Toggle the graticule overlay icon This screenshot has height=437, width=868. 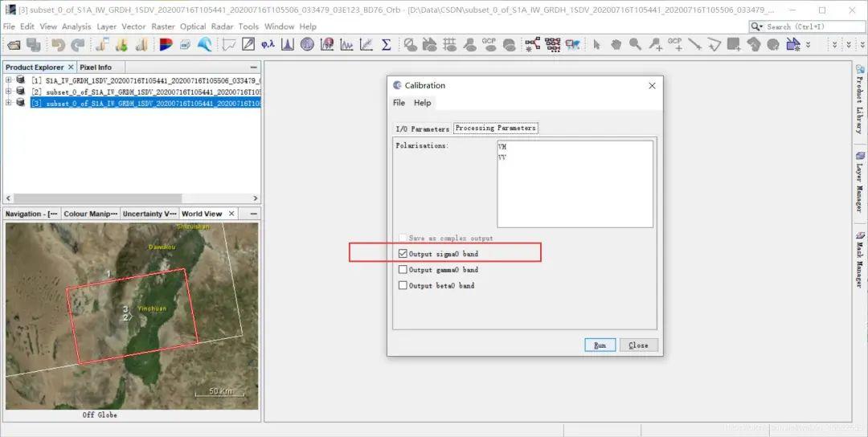coord(449,45)
